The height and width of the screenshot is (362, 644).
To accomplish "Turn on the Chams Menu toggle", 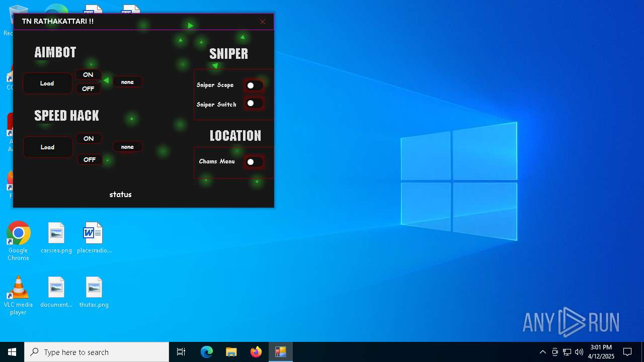I will click(x=254, y=162).
